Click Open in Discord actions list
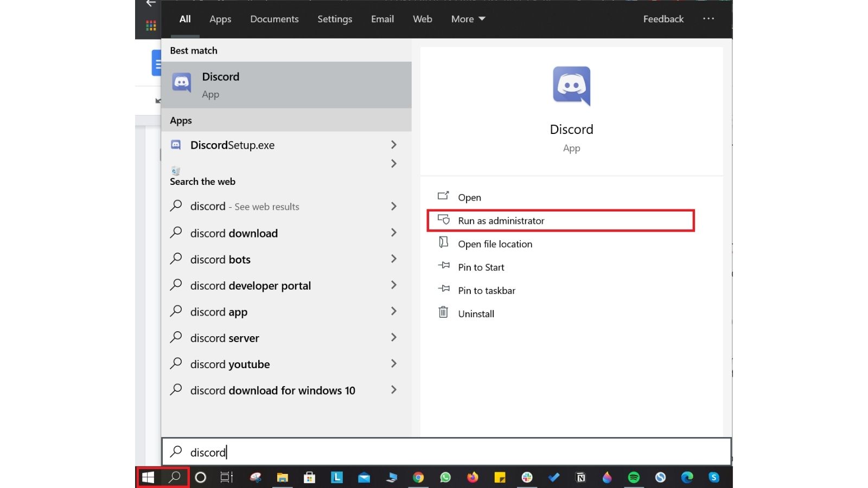 [x=469, y=197]
